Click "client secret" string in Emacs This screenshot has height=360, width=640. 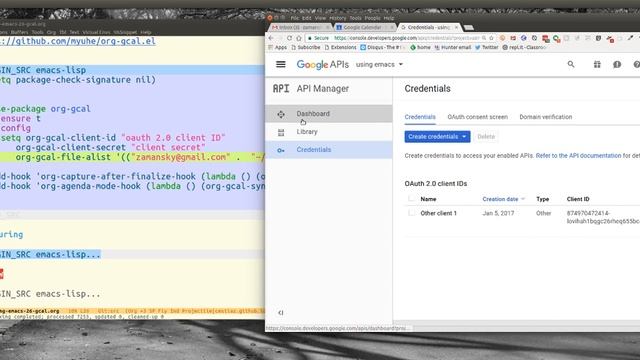pos(168,147)
